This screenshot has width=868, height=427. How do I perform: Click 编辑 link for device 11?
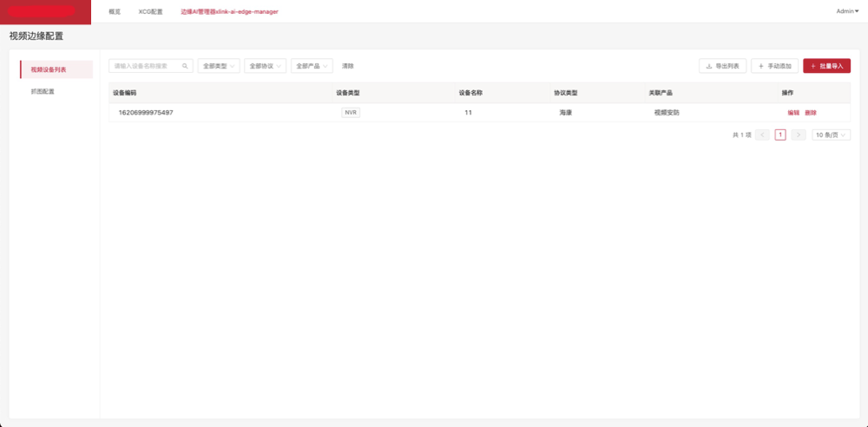(793, 113)
